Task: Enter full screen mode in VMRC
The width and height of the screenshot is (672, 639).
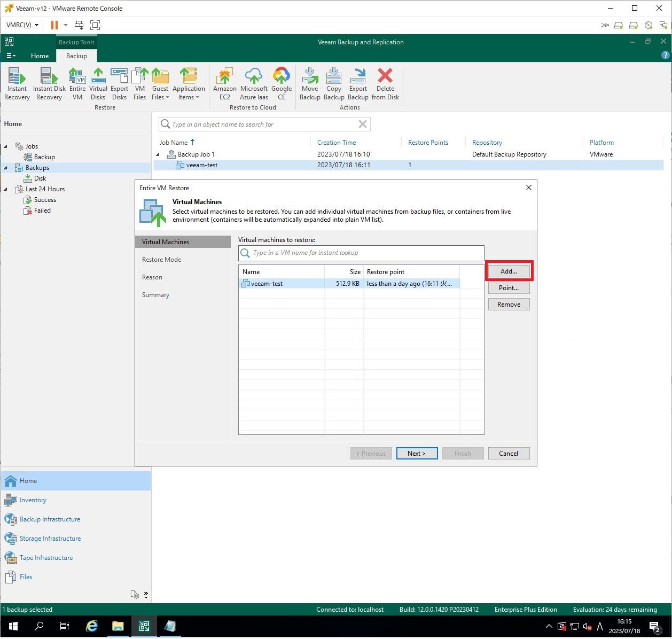Action: [95, 25]
